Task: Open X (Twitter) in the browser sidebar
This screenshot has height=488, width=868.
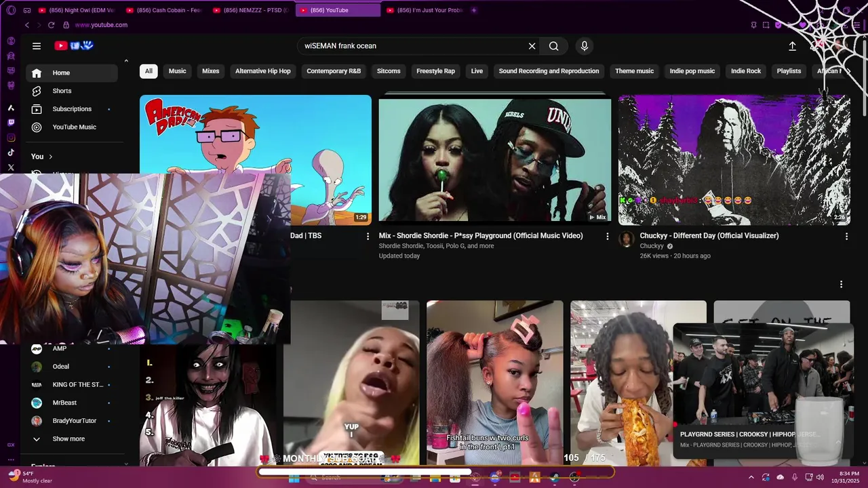Action: [11, 167]
